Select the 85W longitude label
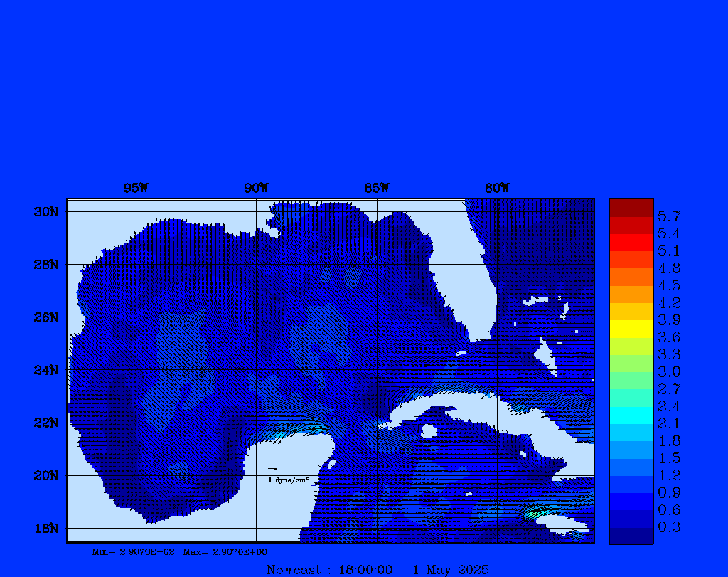Screen dimensions: 728x577 click(377, 188)
